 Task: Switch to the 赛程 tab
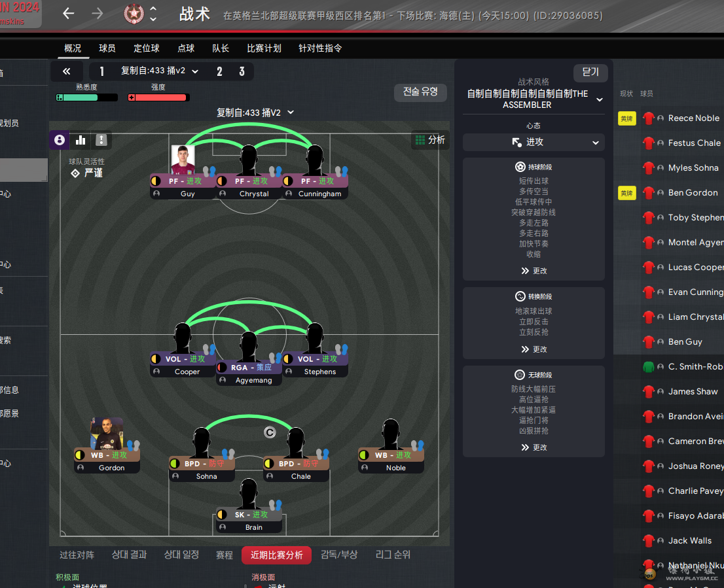[x=225, y=555]
